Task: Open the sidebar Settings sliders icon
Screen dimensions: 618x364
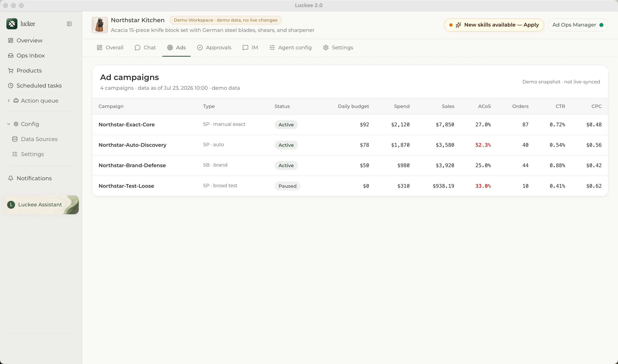Action: [15, 154]
